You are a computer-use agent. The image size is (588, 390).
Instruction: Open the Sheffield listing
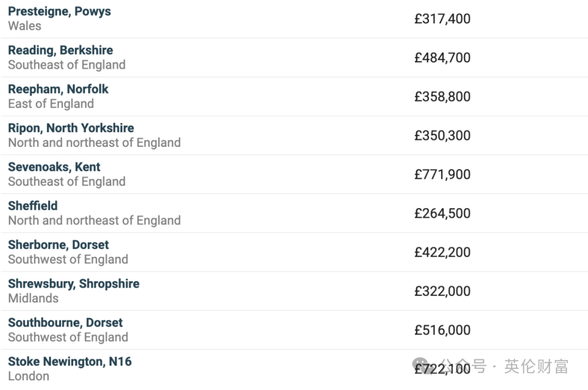point(33,206)
